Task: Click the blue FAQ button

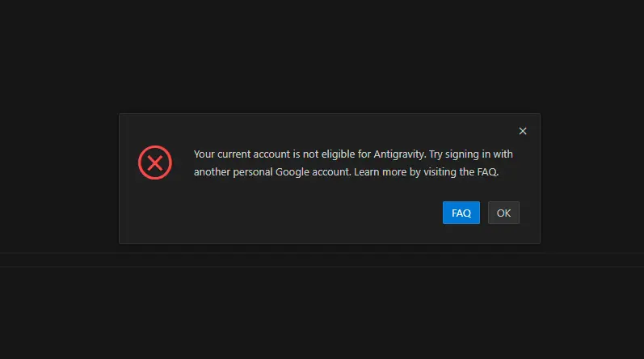Action: click(x=461, y=213)
